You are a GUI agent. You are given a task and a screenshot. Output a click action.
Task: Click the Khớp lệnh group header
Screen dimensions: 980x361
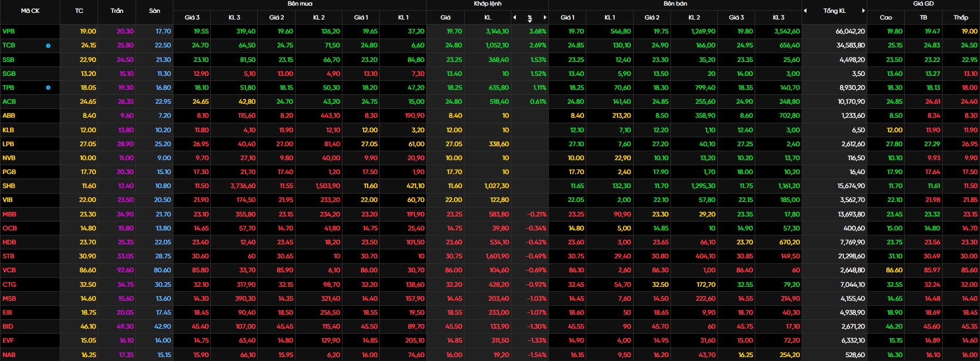click(x=487, y=3)
